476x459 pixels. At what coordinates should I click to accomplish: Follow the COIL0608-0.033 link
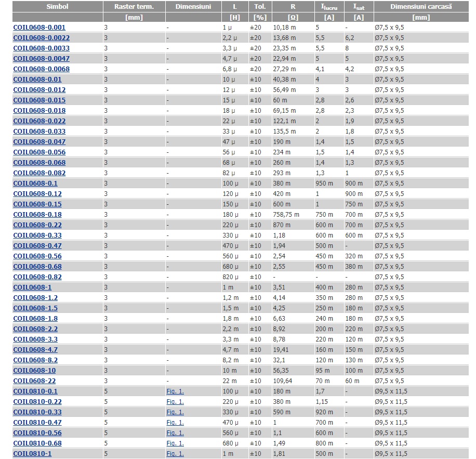pyautogui.click(x=39, y=132)
